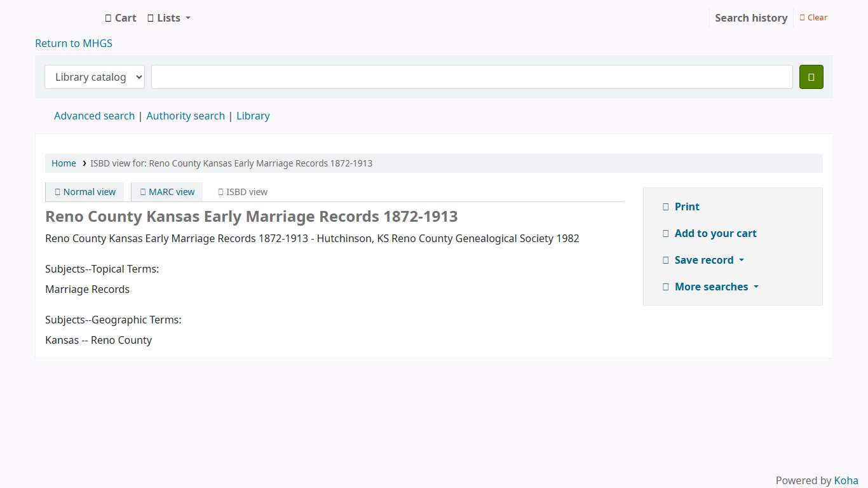Click the green search submit icon button
868x488 pixels.
pos(811,77)
